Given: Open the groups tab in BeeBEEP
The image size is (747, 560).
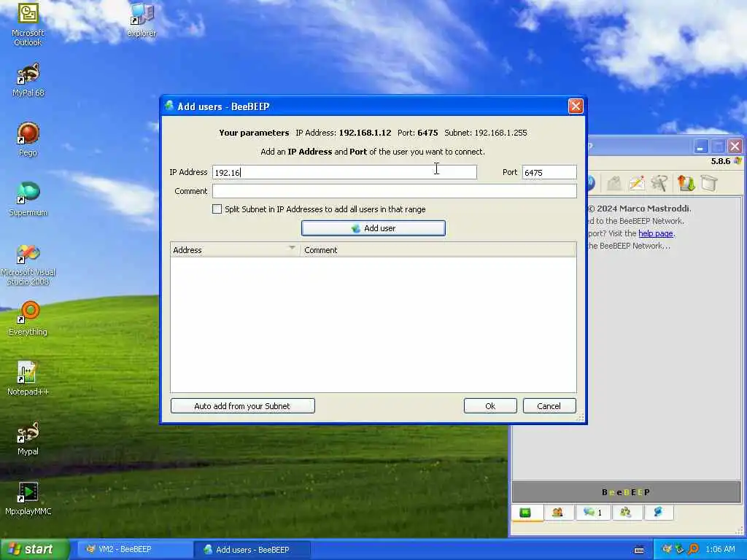Looking at the screenshot, I should coord(625,513).
